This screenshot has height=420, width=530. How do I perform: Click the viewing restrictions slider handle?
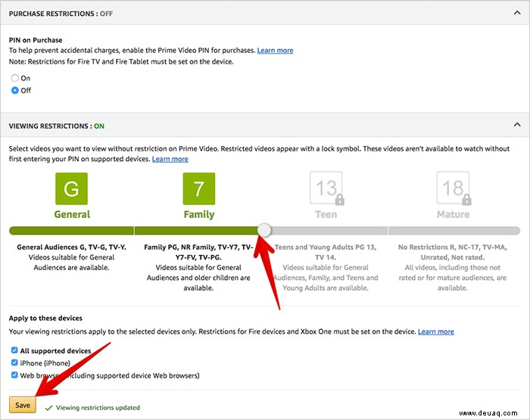pyautogui.click(x=264, y=230)
